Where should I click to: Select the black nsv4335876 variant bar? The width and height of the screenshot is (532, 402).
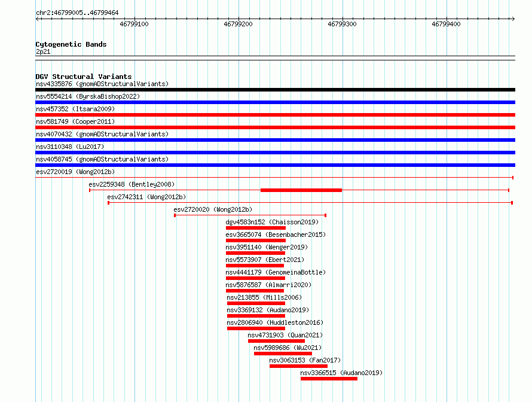[x=275, y=90]
